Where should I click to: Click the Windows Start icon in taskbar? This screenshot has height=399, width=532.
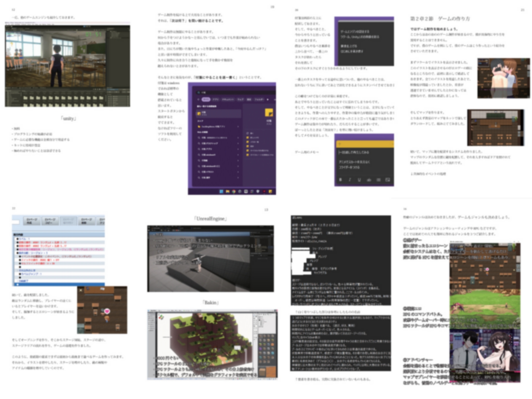pyautogui.click(x=221, y=192)
